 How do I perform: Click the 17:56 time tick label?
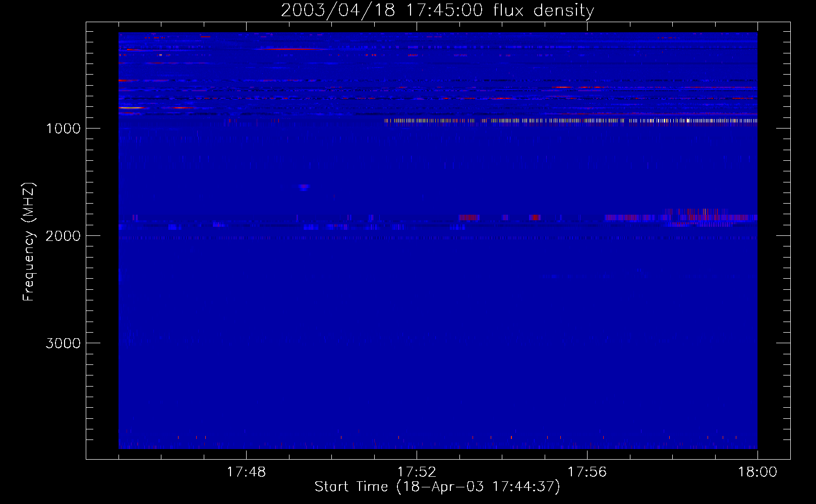587,472
